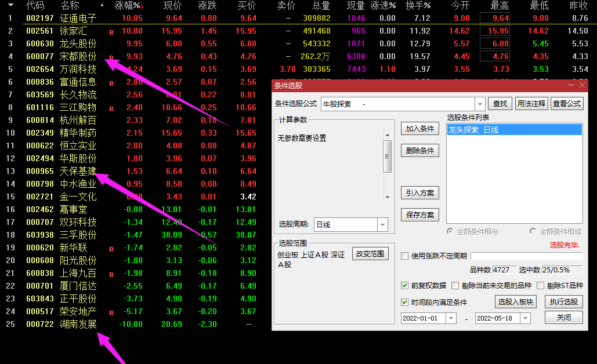Click the 改变范围 button
597x364 pixels.
[370, 254]
